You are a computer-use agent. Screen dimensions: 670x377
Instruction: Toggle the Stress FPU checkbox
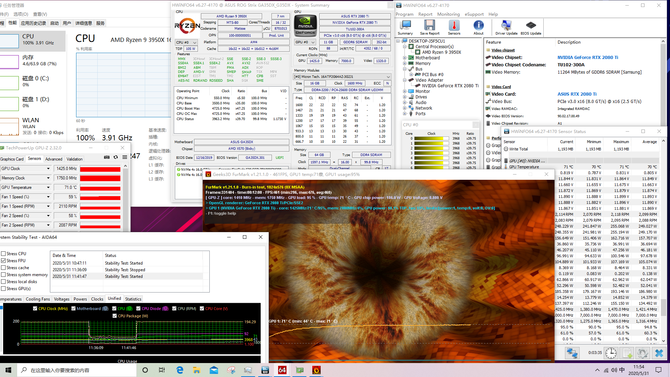tap(3, 260)
